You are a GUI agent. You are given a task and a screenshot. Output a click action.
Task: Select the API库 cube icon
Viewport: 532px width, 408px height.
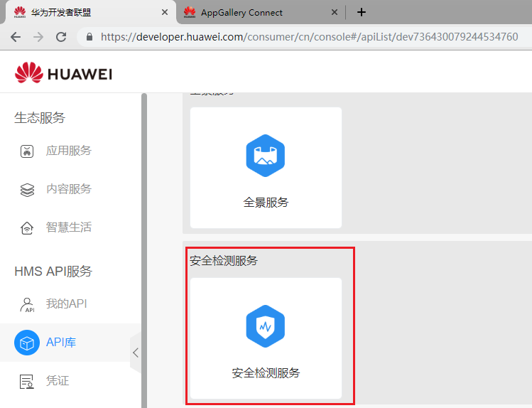click(27, 343)
